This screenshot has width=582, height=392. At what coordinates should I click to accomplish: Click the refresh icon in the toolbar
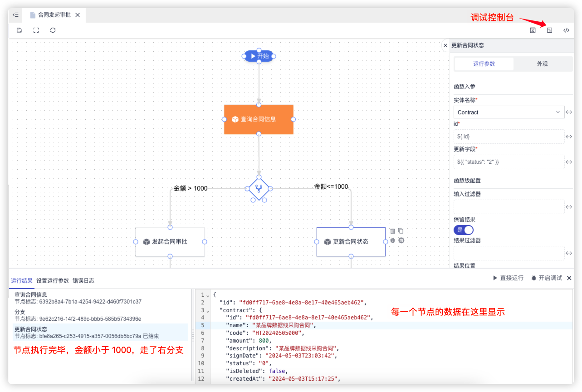[53, 30]
